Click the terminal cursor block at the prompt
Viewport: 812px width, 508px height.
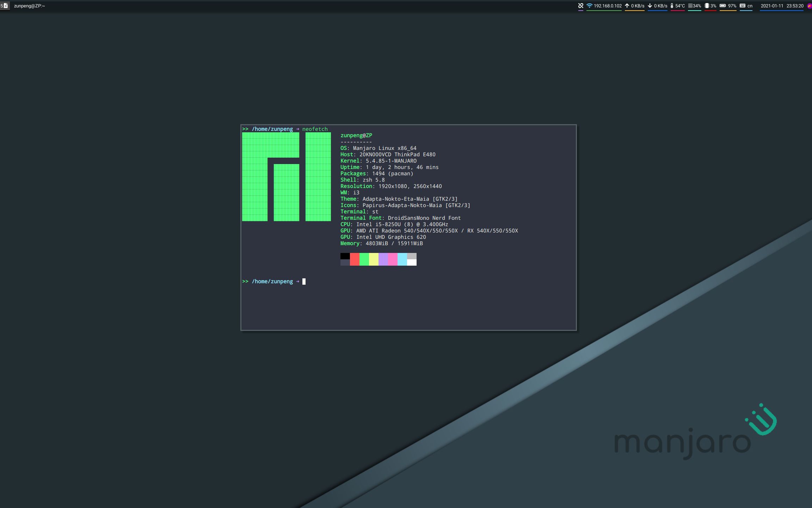(x=304, y=282)
